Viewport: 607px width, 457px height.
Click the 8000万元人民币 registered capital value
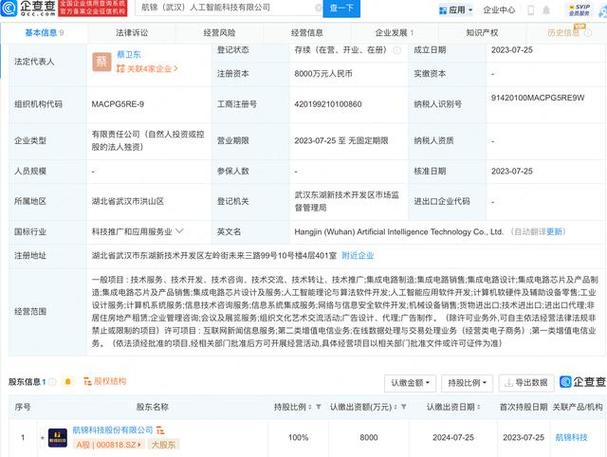pyautogui.click(x=323, y=74)
